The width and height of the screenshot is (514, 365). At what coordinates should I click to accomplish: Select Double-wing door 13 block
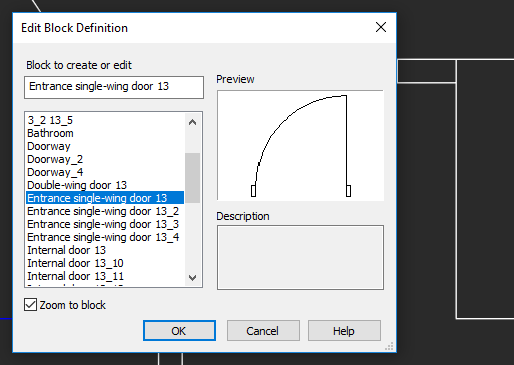105,185
